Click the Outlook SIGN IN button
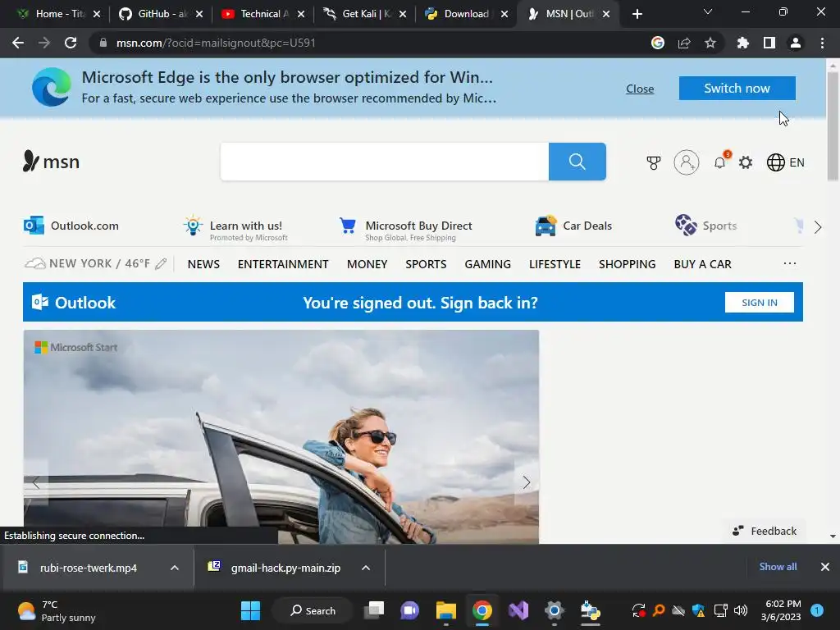This screenshot has width=840, height=630. coord(759,302)
